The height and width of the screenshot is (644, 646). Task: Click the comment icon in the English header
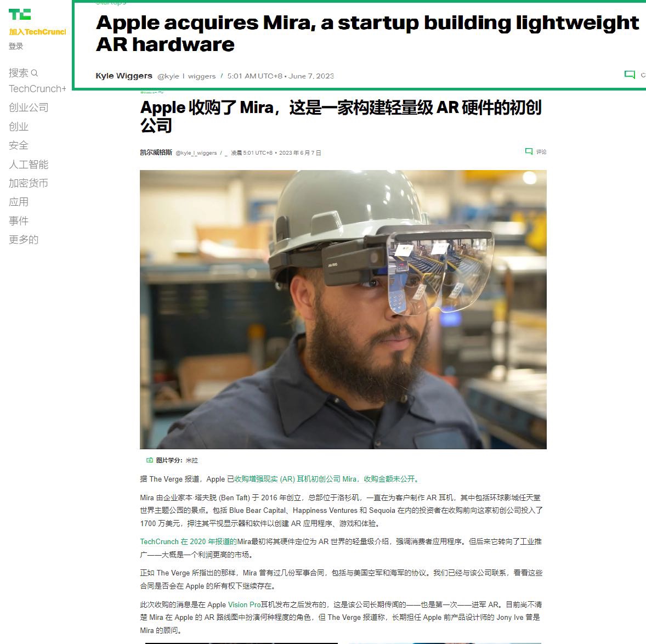click(630, 75)
